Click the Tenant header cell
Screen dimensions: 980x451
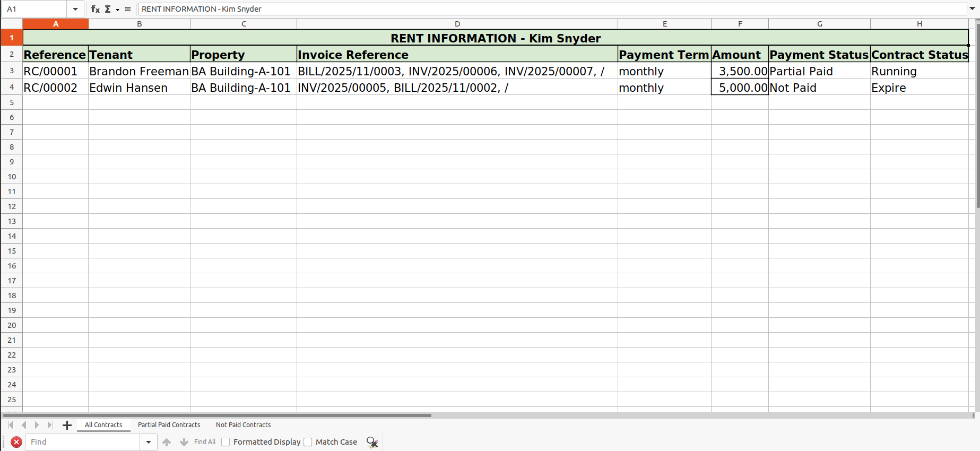click(x=139, y=54)
